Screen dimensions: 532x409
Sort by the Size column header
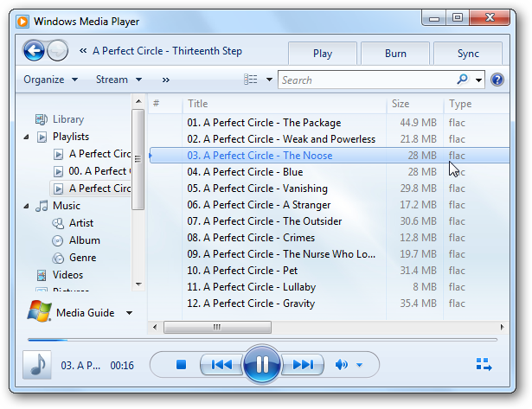(415, 104)
